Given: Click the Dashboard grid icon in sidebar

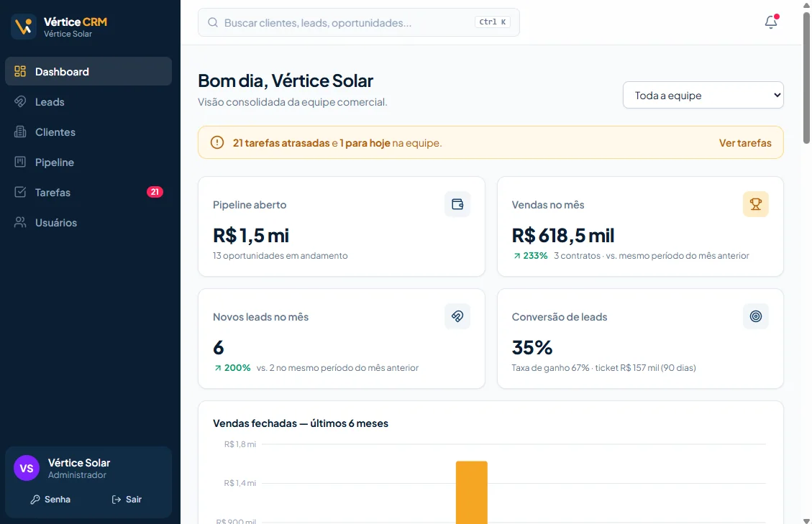Looking at the screenshot, I should tap(20, 71).
